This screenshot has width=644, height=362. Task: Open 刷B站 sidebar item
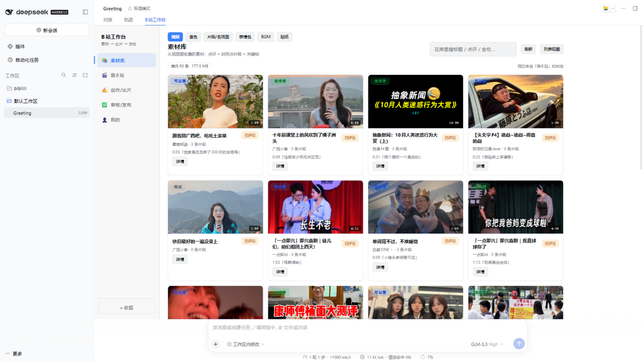pos(127,75)
